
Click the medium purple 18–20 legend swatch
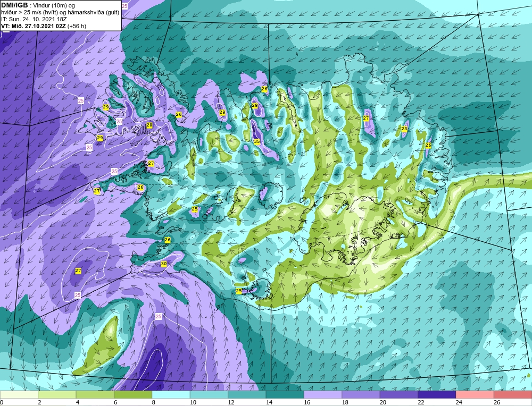[x=361, y=395]
